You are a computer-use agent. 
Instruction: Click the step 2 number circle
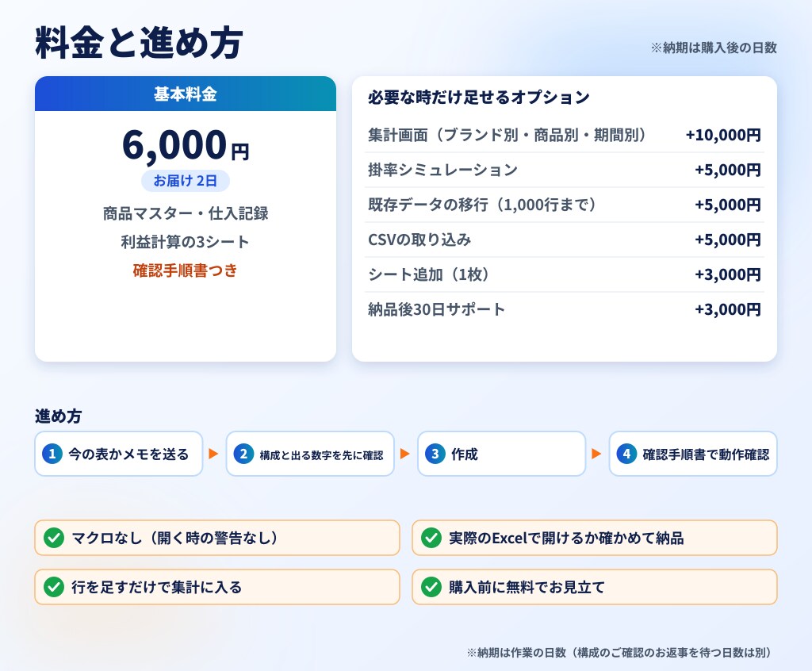pos(243,454)
